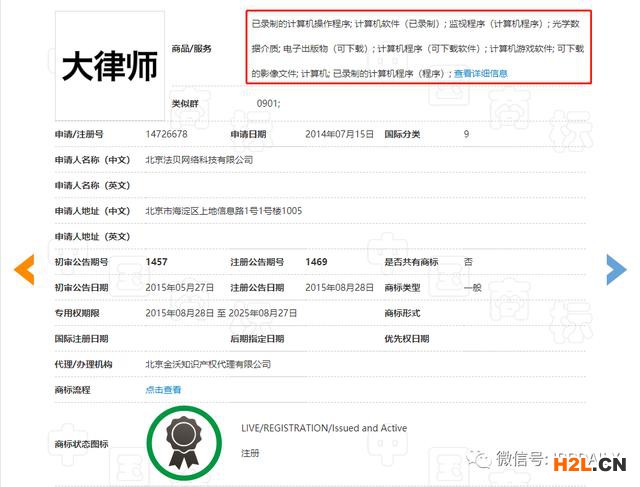Click the 国际注册日期 label
Screen dimensions: 640x487
click(x=82, y=338)
